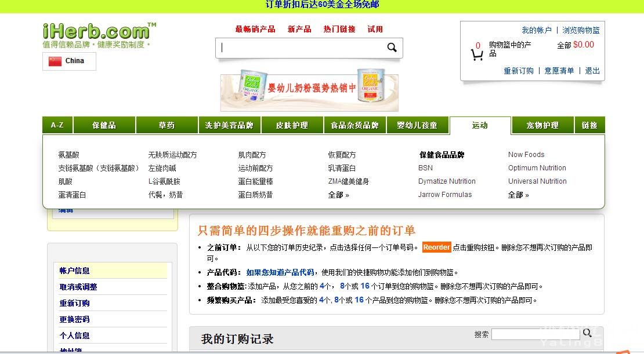Select Jarrow Formulas brand
The image size is (644, 354).
(445, 195)
